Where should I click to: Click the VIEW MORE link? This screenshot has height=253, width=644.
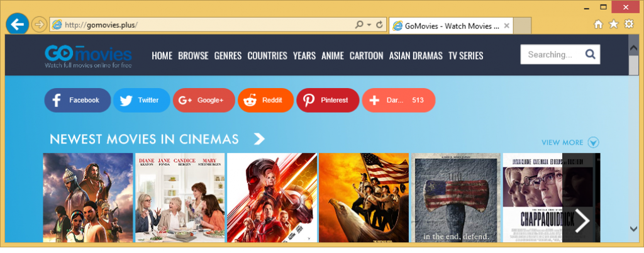[x=562, y=142]
